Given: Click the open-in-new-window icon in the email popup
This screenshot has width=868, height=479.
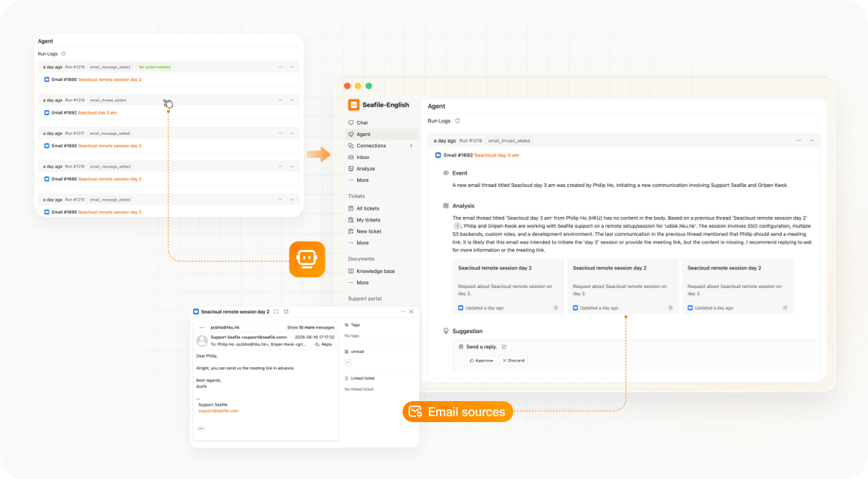Looking at the screenshot, I should (286, 312).
